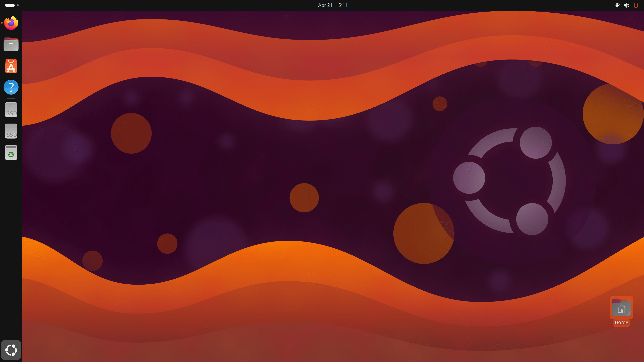Open the upper SSD drive in the dock
The width and height of the screenshot is (644, 362).
click(11, 109)
